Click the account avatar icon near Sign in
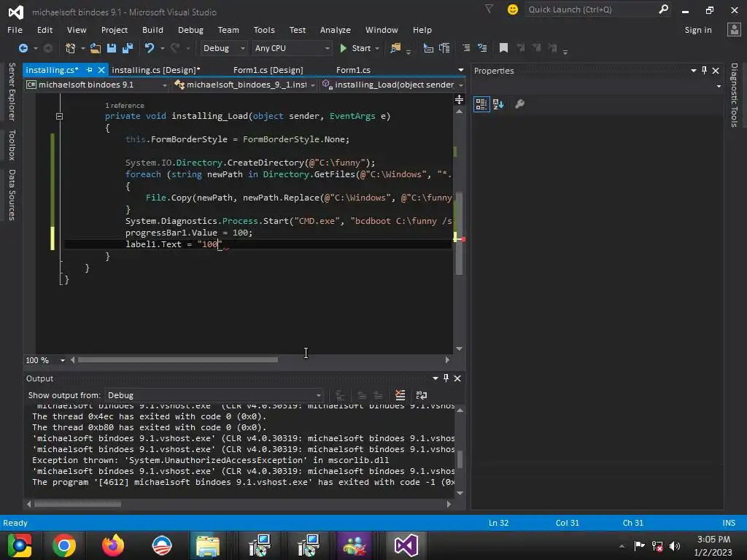747x560 pixels. click(x=734, y=29)
